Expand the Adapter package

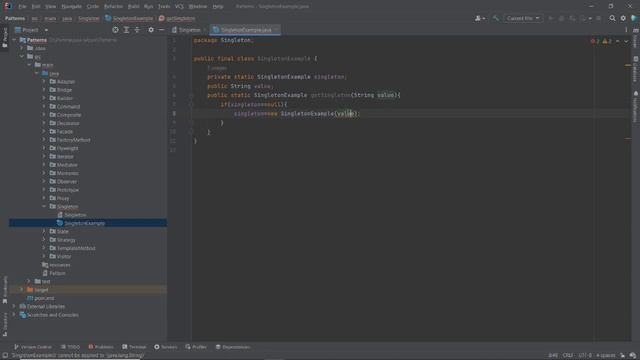(x=44, y=81)
